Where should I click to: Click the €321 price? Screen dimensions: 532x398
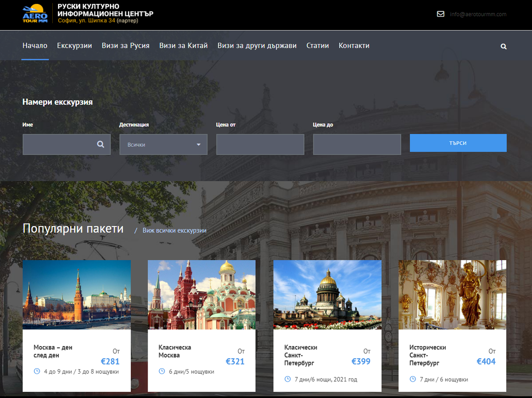(235, 362)
